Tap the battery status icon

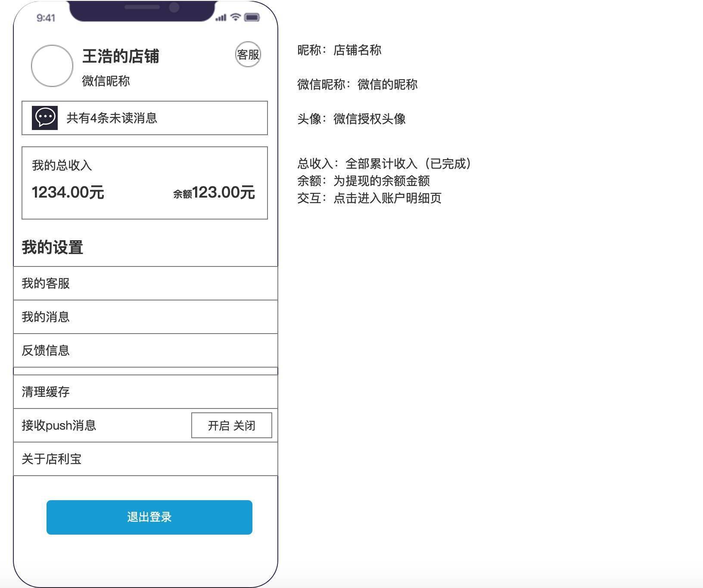(252, 17)
